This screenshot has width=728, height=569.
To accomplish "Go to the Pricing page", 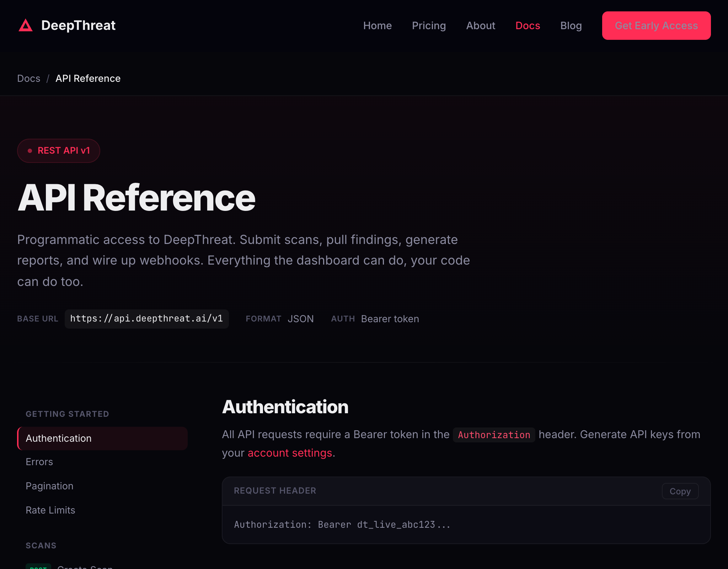I will 429,26.
